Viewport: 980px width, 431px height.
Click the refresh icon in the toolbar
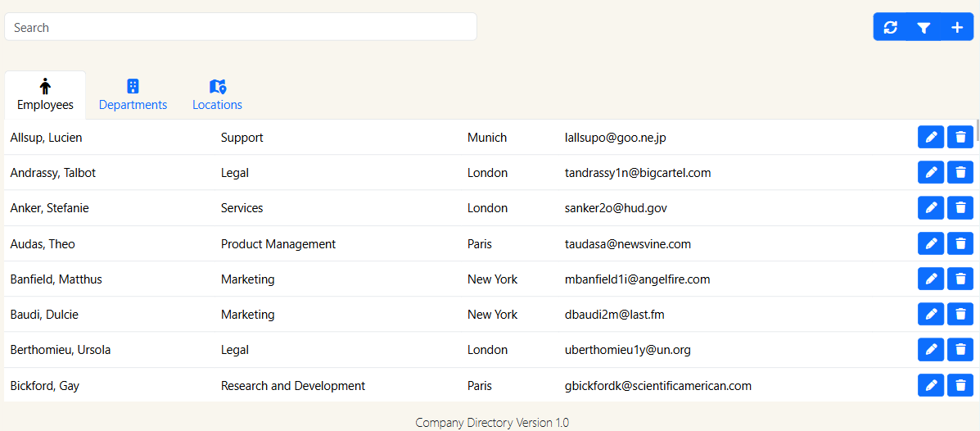891,27
